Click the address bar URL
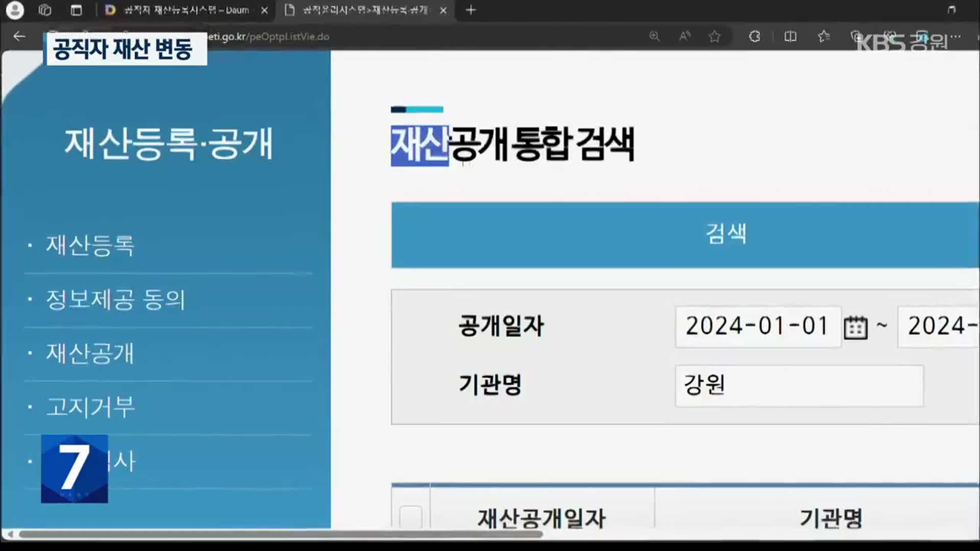 [x=268, y=37]
